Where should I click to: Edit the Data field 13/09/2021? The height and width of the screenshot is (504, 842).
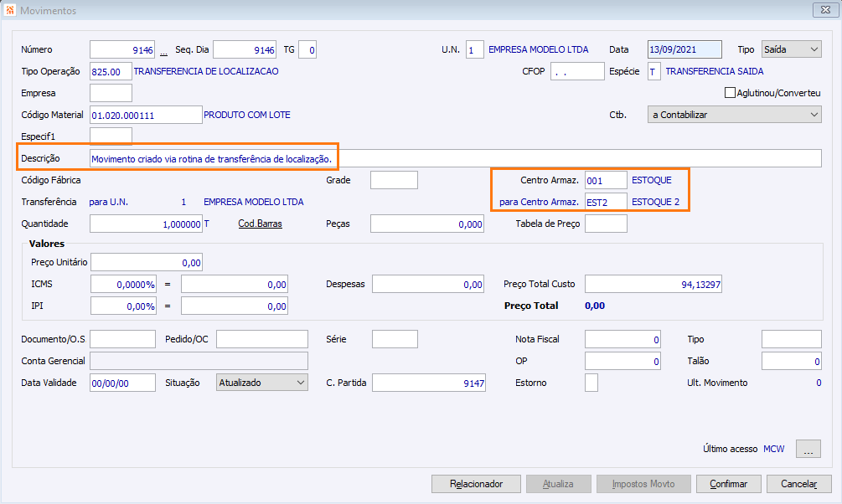684,49
